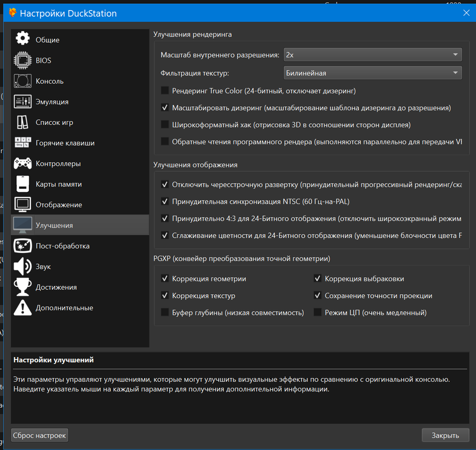Click the console icon next to Консоль

pyautogui.click(x=23, y=81)
